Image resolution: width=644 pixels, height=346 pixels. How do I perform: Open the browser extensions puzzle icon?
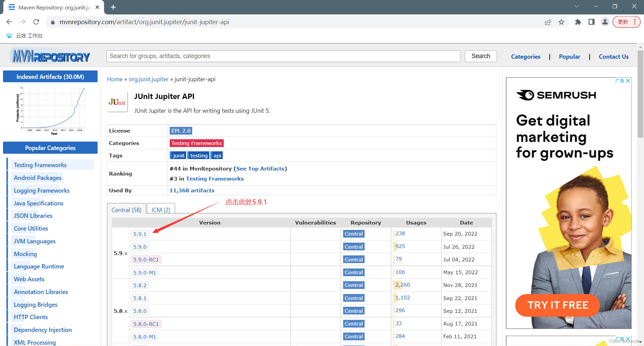coord(578,22)
